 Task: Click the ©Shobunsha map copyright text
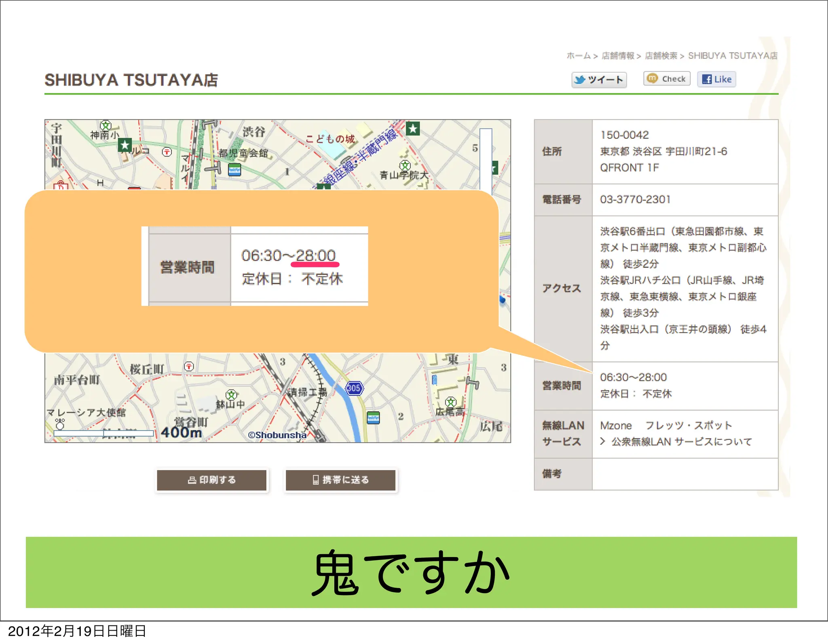(277, 435)
